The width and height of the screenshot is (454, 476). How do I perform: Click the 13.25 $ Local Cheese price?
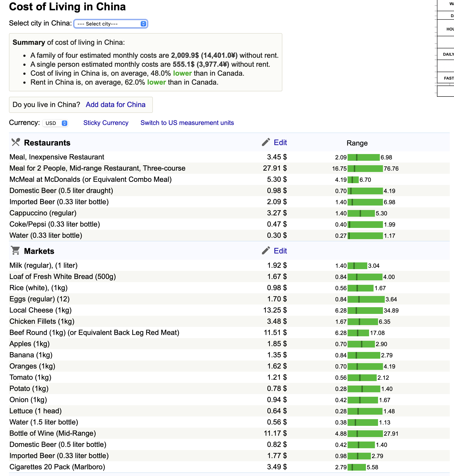[275, 310]
